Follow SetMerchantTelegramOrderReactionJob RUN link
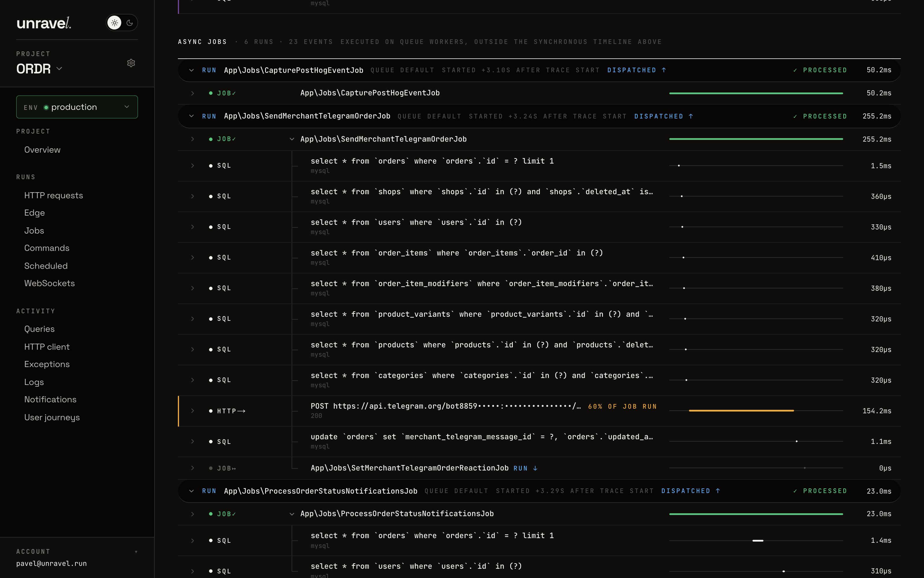 click(x=526, y=468)
